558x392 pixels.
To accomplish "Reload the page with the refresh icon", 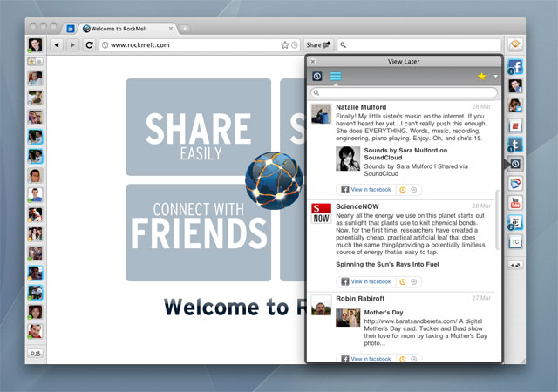I will 89,44.
